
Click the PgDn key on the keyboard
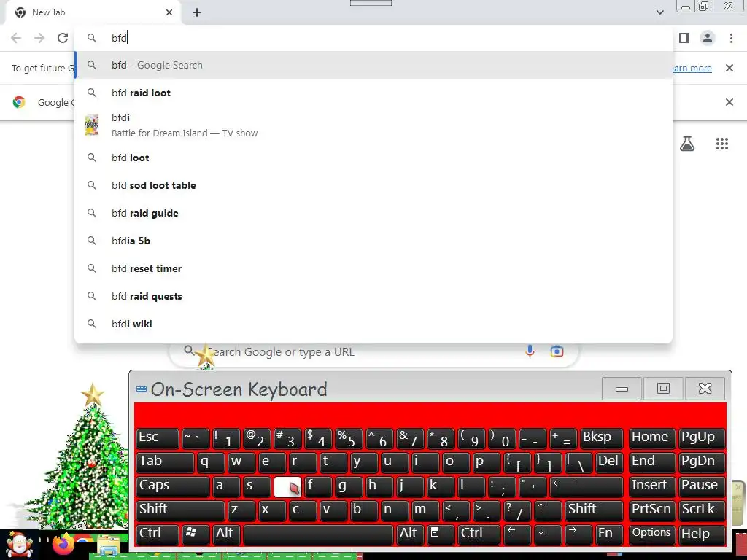click(x=702, y=462)
